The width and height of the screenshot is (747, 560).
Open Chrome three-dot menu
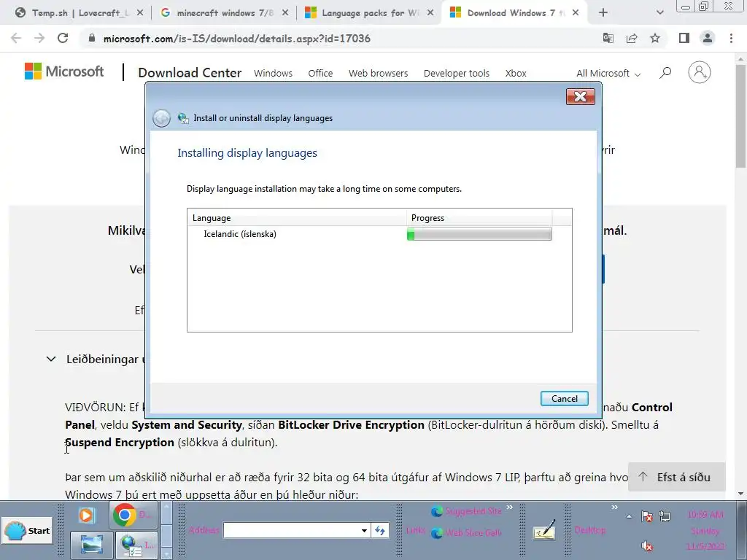pyautogui.click(x=731, y=38)
